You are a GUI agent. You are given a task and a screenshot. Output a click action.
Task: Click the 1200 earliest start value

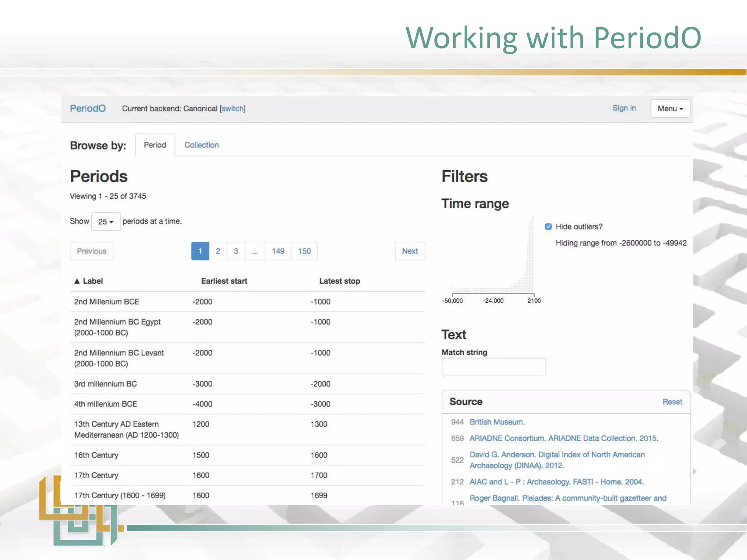point(201,424)
